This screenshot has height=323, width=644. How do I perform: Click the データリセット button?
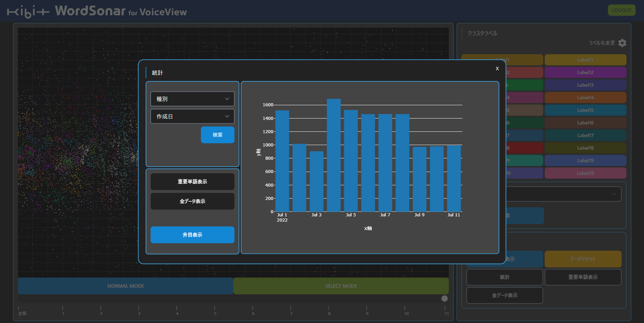tap(583, 259)
